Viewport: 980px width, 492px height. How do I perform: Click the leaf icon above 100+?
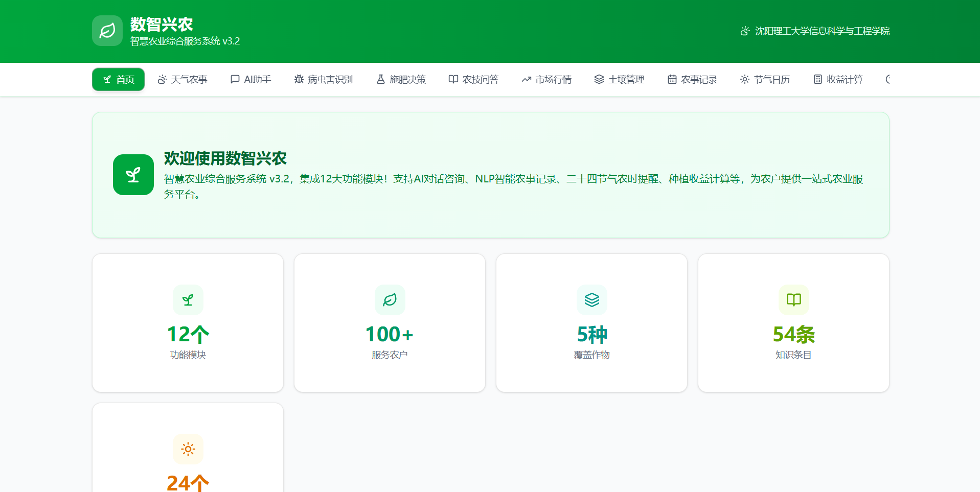pos(390,300)
